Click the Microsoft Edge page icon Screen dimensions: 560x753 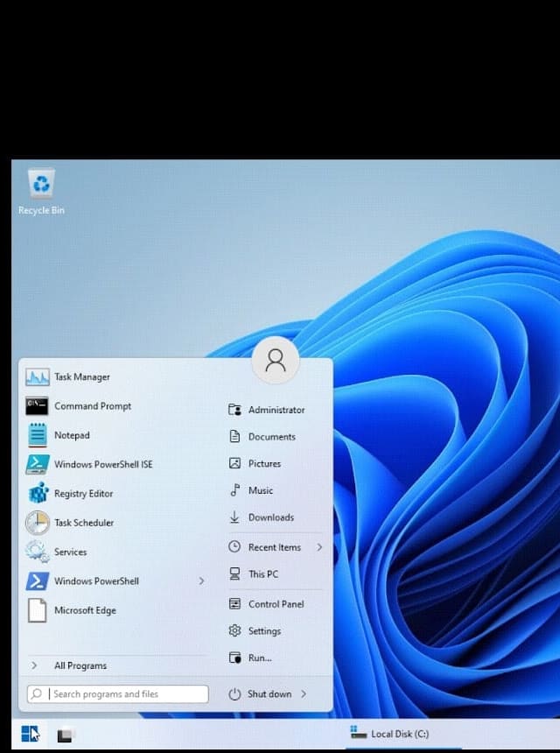point(37,610)
